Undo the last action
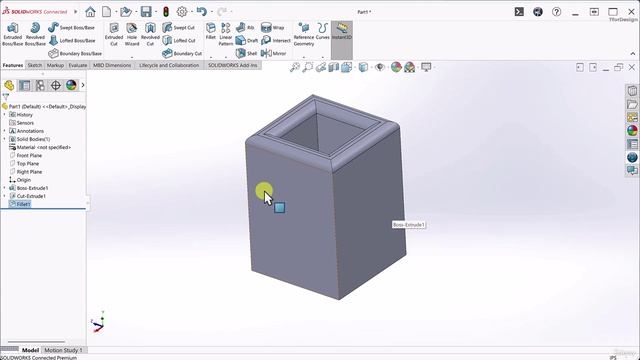640x360 pixels. (x=202, y=11)
